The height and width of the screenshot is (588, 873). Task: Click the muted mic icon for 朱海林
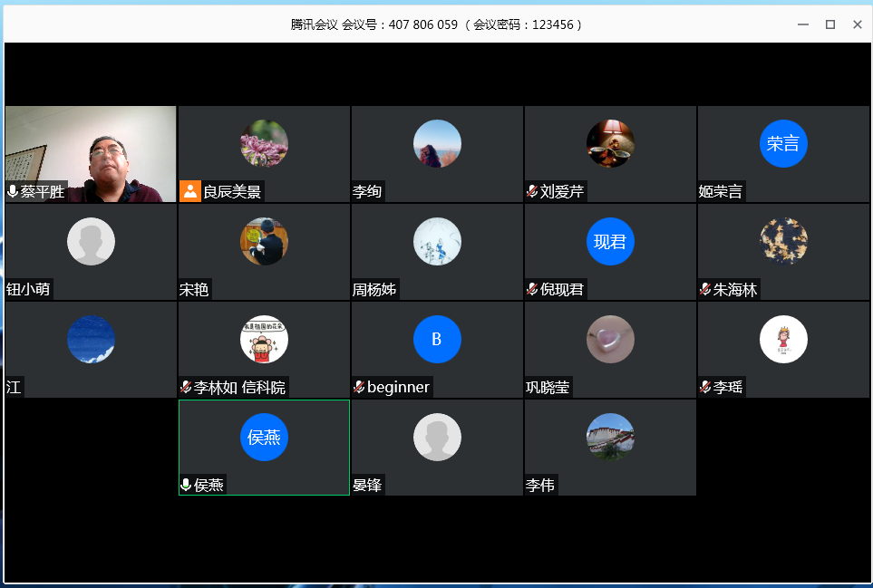[705, 289]
